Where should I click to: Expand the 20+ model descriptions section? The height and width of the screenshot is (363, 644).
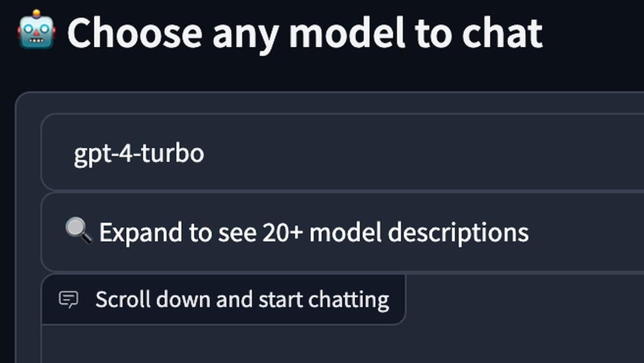pyautogui.click(x=314, y=232)
